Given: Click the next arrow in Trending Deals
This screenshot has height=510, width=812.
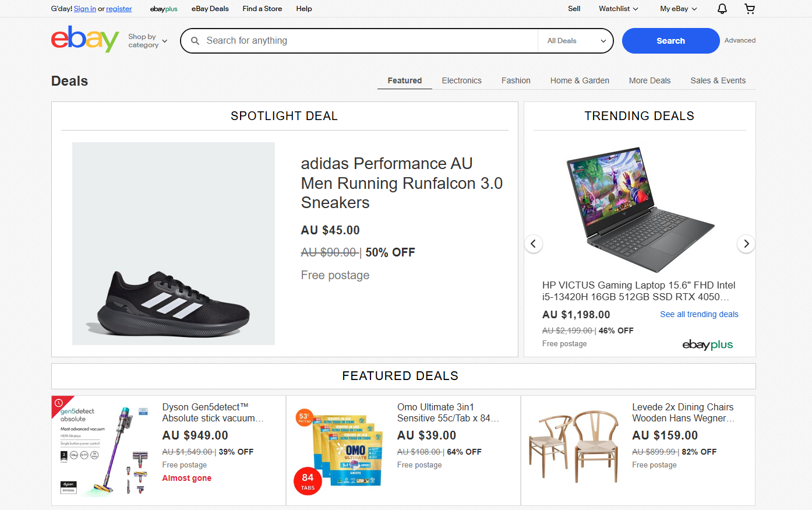Looking at the screenshot, I should [746, 244].
